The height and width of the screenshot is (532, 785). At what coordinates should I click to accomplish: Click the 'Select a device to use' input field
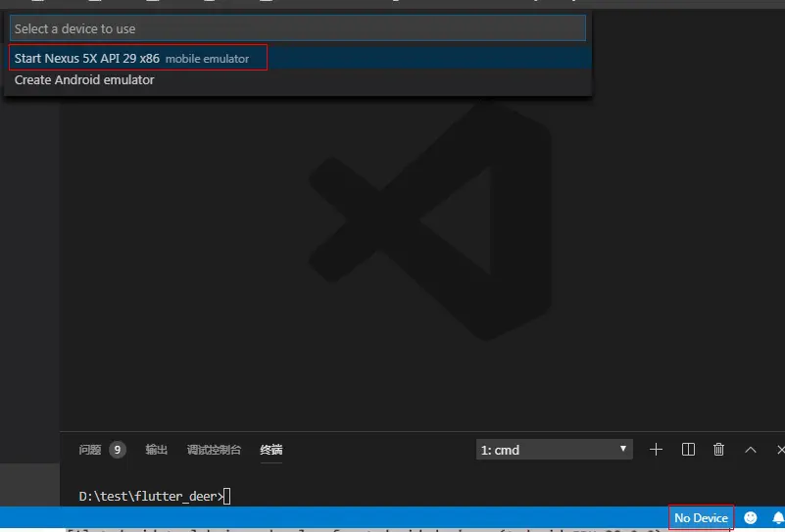pos(297,28)
